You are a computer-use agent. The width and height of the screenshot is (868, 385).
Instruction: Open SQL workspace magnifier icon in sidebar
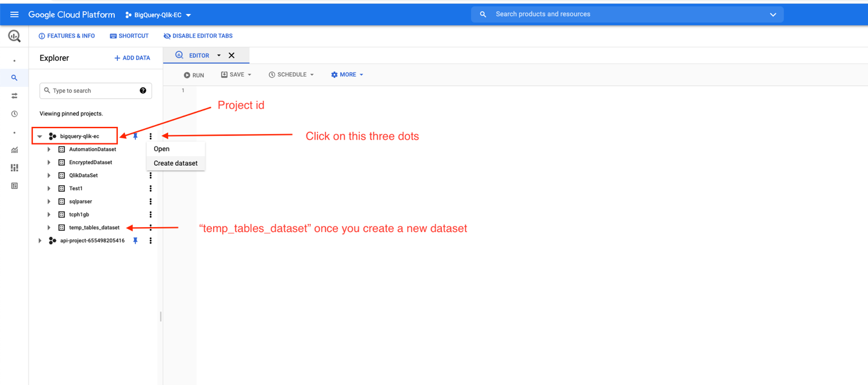pos(14,78)
